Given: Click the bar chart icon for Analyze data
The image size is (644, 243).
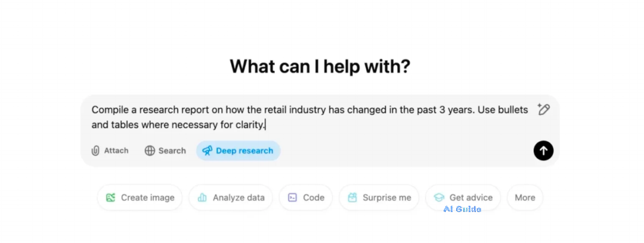Looking at the screenshot, I should [x=202, y=198].
